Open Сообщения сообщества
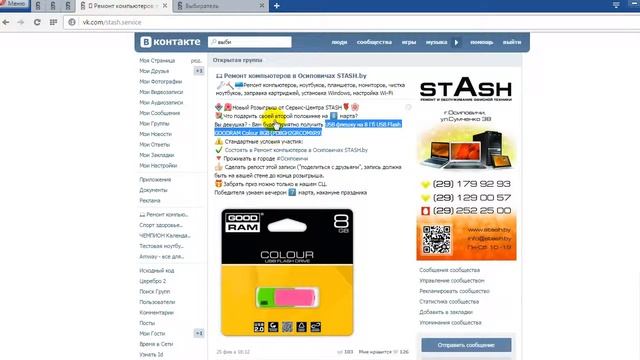640x360 pixels. point(449,270)
